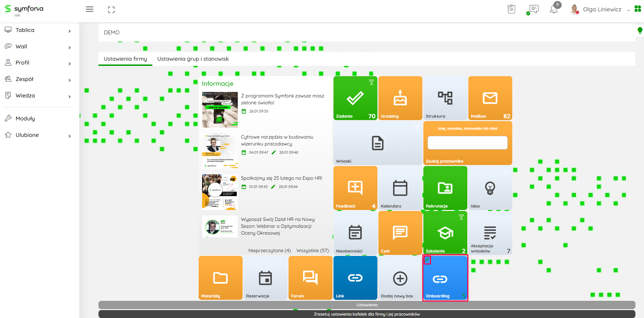Click the green lightbulb hint icon
This screenshot has width=644, height=318.
(x=640, y=31)
